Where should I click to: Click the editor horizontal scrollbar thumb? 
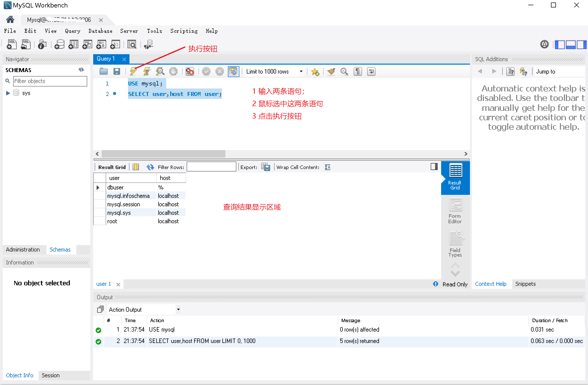point(163,154)
